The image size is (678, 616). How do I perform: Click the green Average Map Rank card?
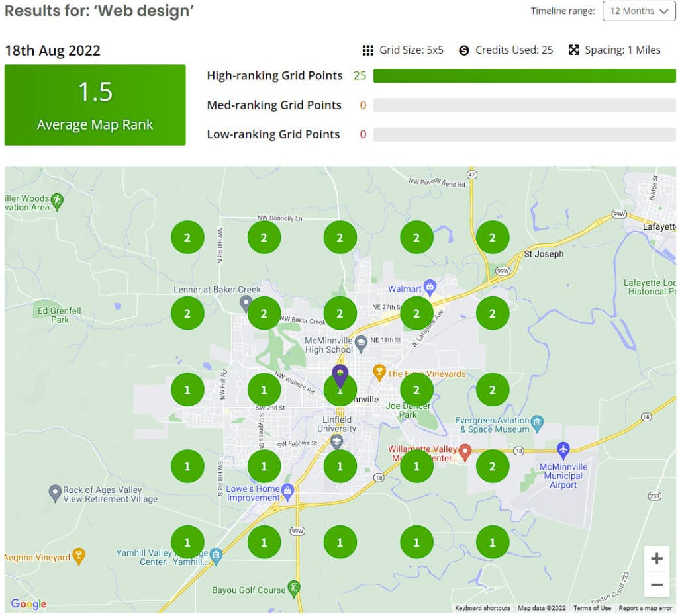coord(95,105)
